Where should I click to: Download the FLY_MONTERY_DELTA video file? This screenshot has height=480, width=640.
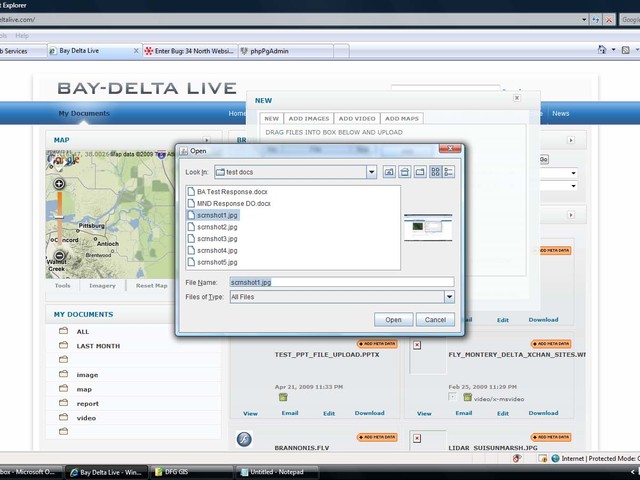coord(543,413)
